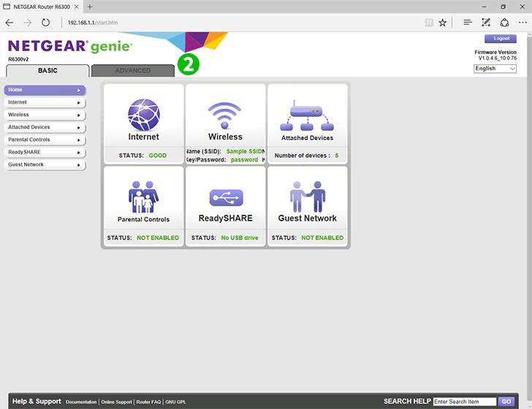Add page to favorites star
Image resolution: width=532 pixels, height=409 pixels.
[442, 23]
